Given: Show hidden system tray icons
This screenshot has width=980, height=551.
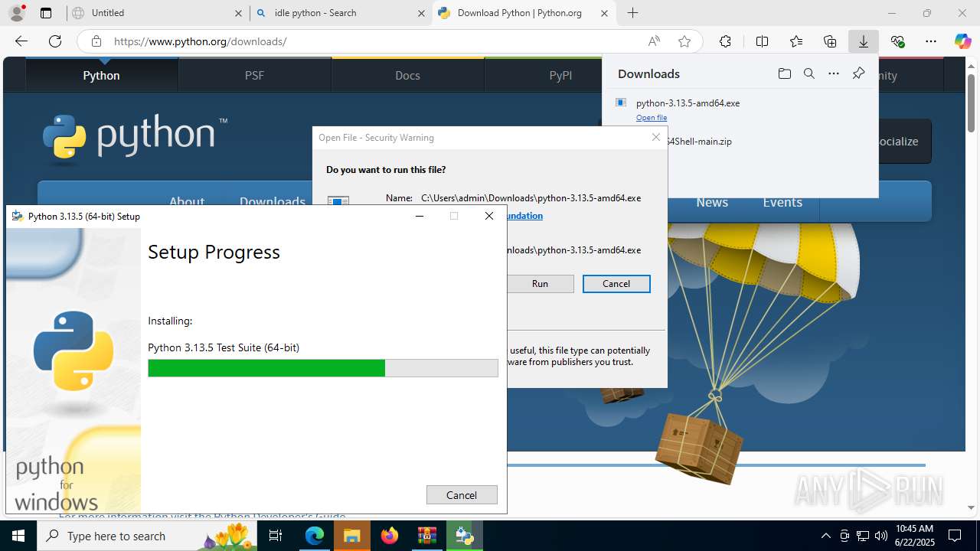Looking at the screenshot, I should [x=825, y=536].
